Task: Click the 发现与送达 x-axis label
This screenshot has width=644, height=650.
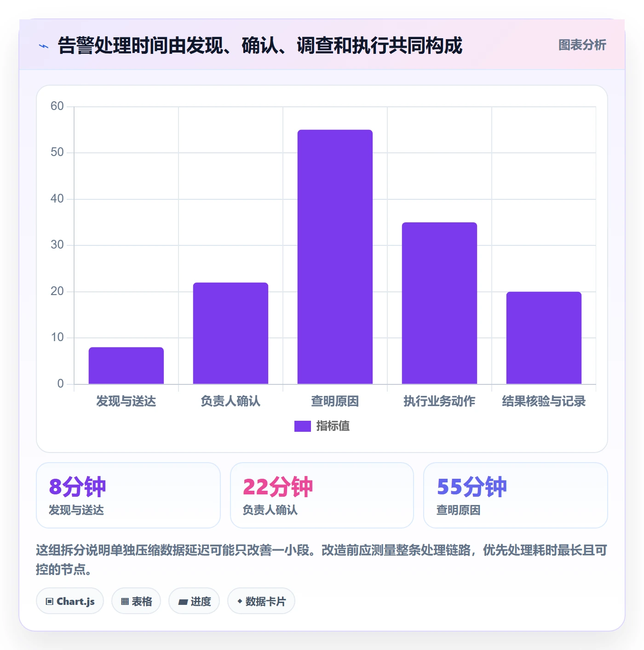Action: pyautogui.click(x=126, y=401)
